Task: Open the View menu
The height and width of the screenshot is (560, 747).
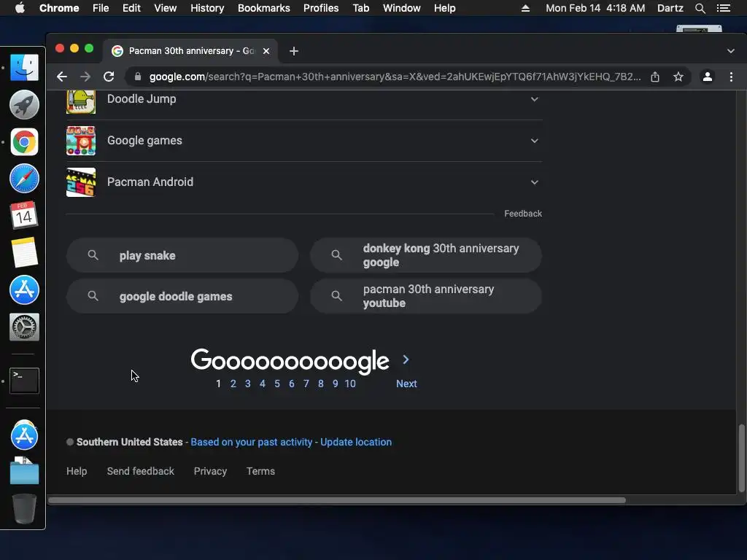Action: pyautogui.click(x=166, y=8)
